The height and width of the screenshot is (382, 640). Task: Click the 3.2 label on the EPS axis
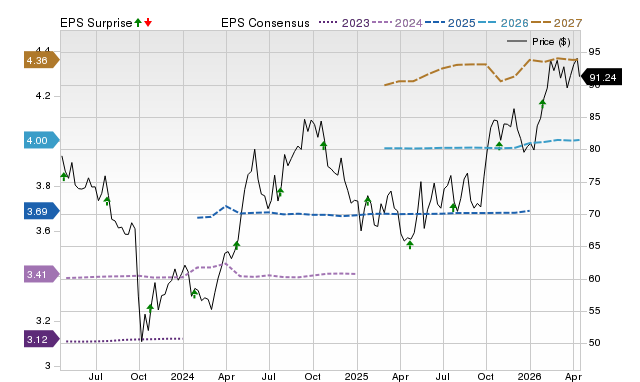coord(43,321)
